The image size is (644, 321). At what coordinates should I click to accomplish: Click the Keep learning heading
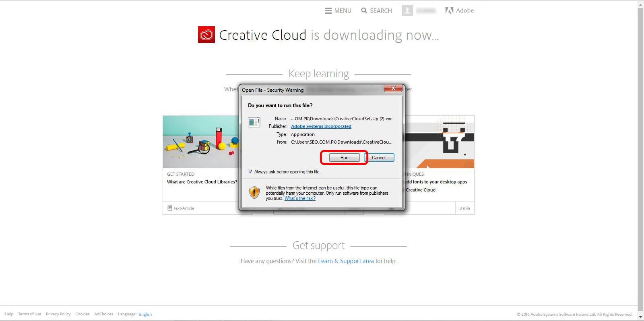tap(319, 74)
